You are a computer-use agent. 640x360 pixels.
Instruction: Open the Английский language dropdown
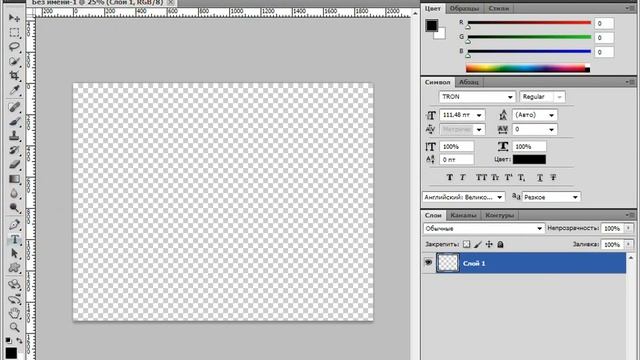coord(500,197)
